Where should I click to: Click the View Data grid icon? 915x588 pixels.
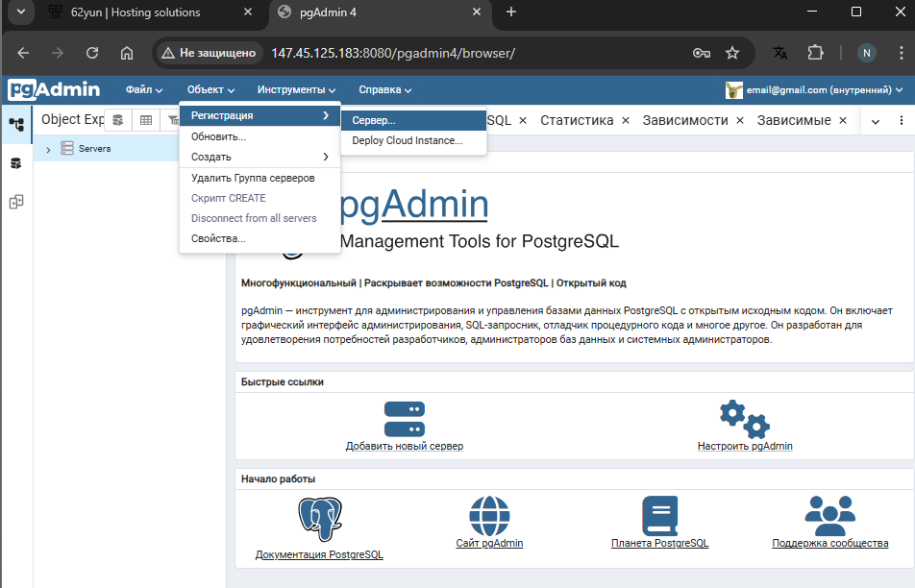pyautogui.click(x=144, y=119)
